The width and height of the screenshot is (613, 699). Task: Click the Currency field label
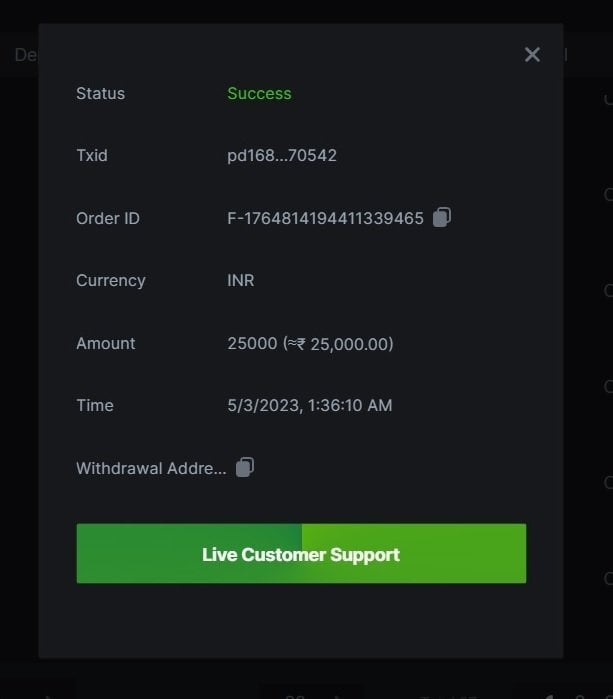click(110, 280)
